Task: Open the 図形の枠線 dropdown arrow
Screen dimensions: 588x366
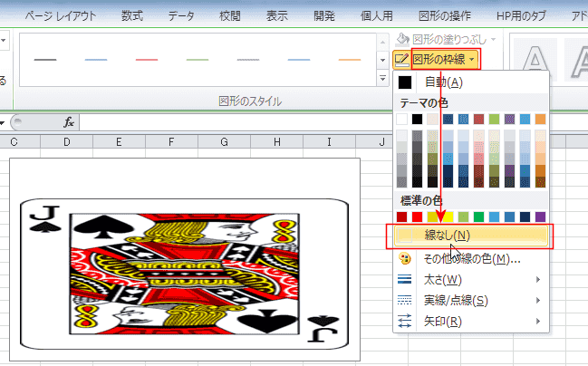Action: [x=472, y=60]
